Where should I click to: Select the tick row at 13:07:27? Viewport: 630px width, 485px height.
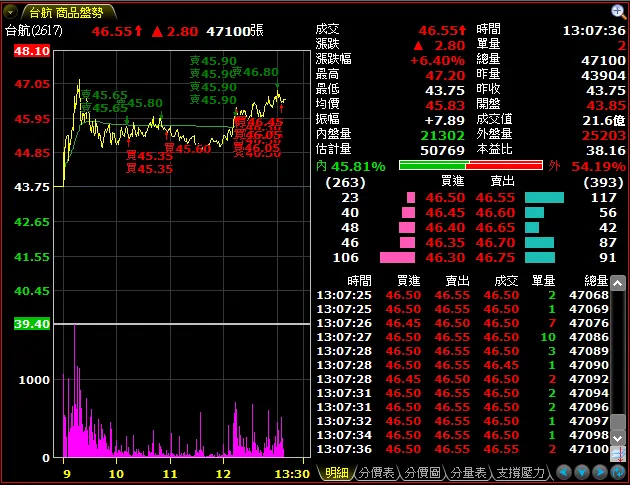(462, 337)
